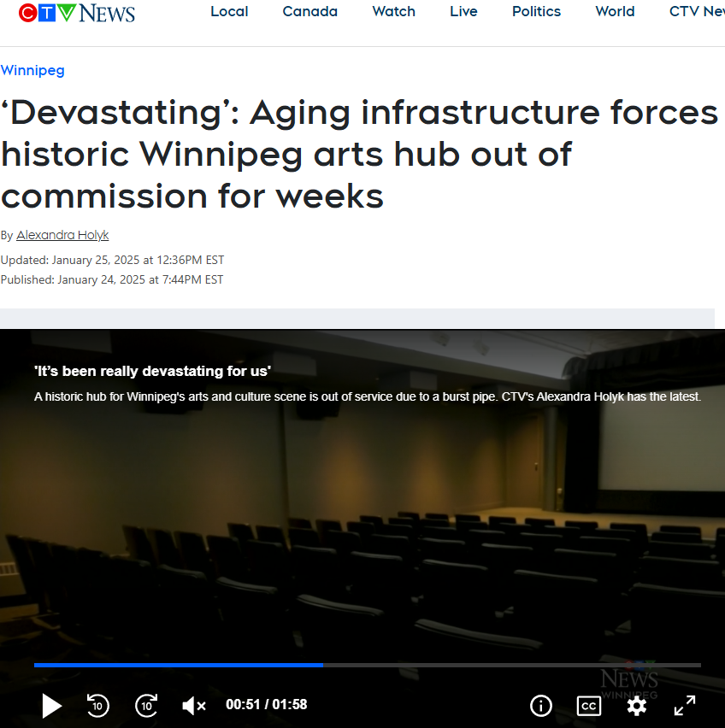The image size is (725, 728).
Task: Click the updated date line
Action: (x=112, y=260)
